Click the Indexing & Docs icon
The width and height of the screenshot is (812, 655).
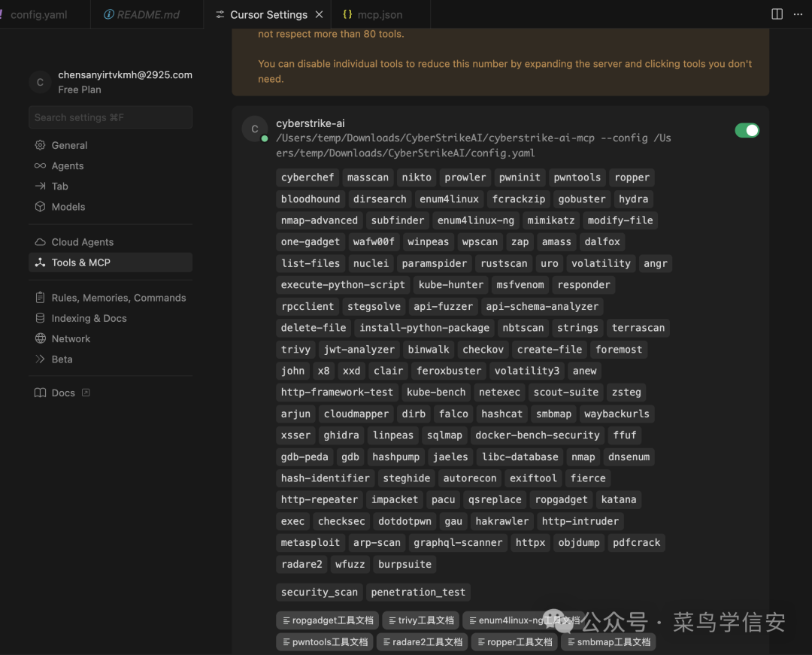40,317
